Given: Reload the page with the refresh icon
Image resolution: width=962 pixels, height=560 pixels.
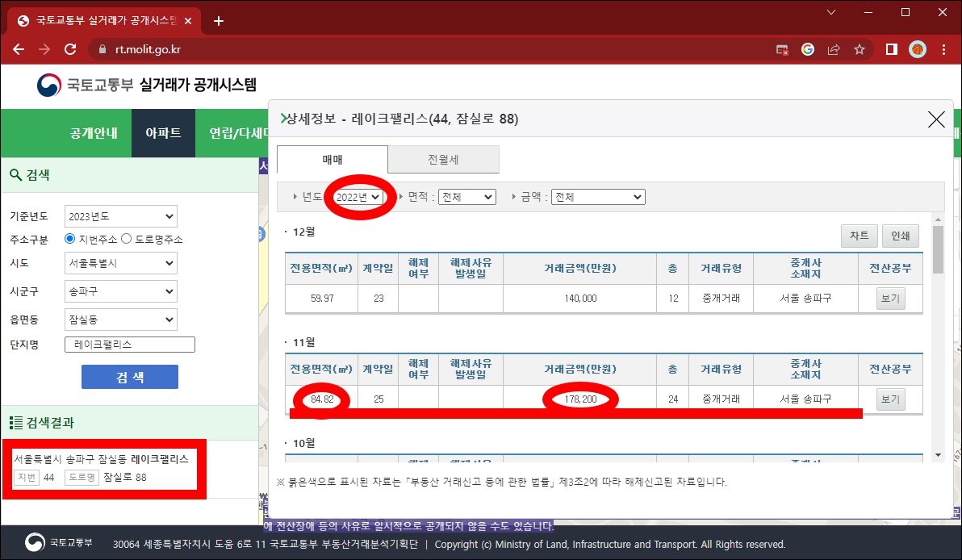Looking at the screenshot, I should tap(70, 48).
